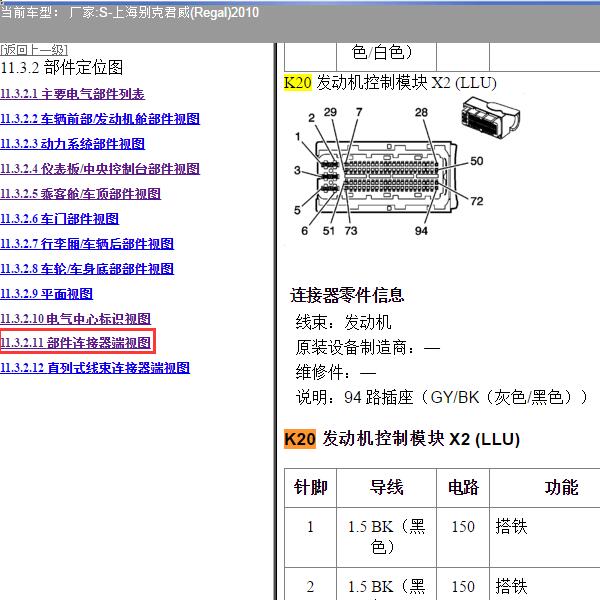Click the 当前车型 header text
This screenshot has height=600, width=600.
pyautogui.click(x=129, y=13)
